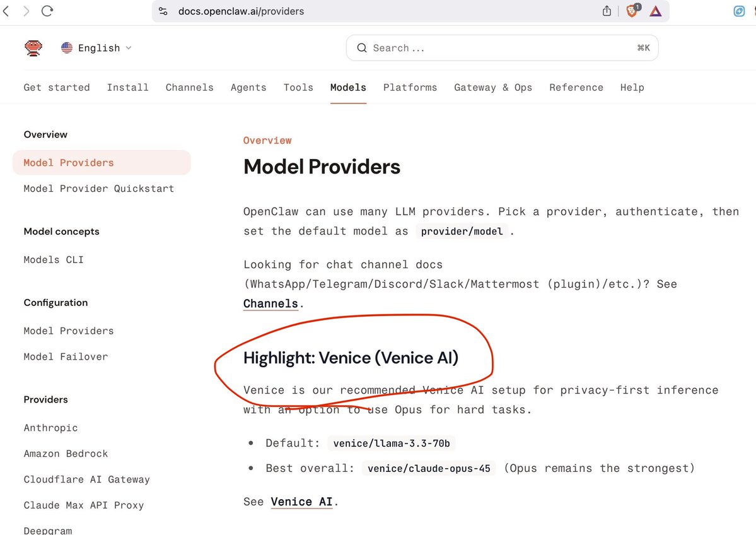The image size is (756, 535).
Task: Select Model Failover in sidebar
Action: 66,357
